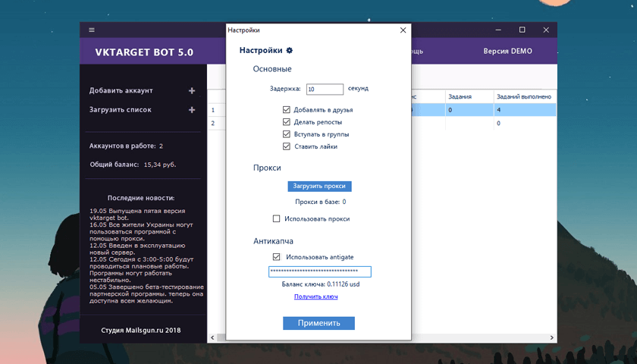This screenshot has width=637, height=364.
Task: Close the Настройки dialog
Action: pyautogui.click(x=403, y=30)
